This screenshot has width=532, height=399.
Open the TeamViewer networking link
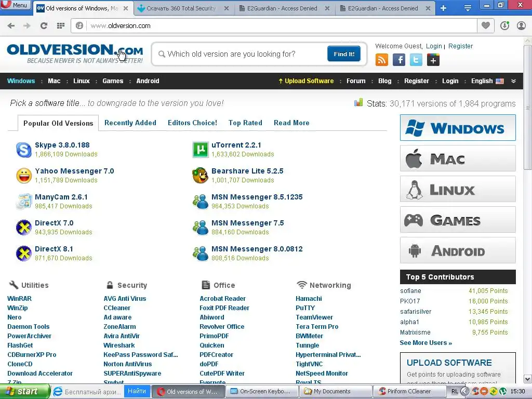(314, 317)
